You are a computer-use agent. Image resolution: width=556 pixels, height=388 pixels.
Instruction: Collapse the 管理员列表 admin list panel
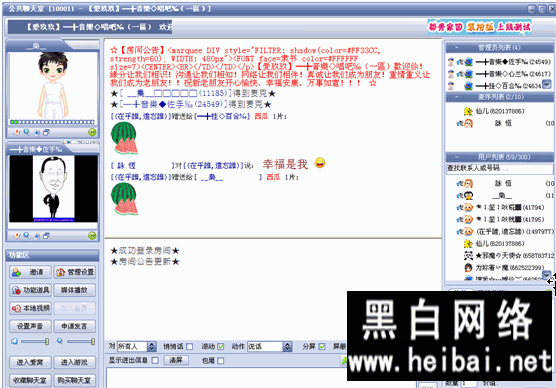pyautogui.click(x=457, y=48)
